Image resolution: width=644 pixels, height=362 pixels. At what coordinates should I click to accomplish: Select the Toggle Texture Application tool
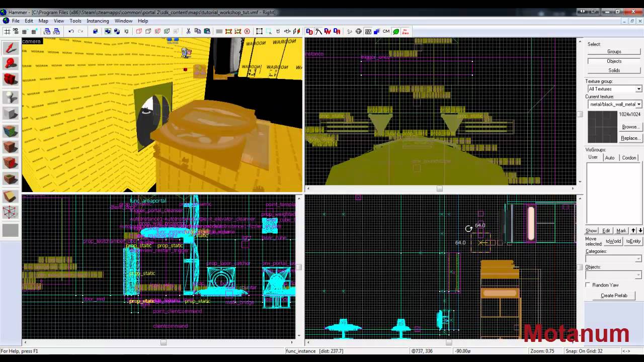click(x=11, y=131)
